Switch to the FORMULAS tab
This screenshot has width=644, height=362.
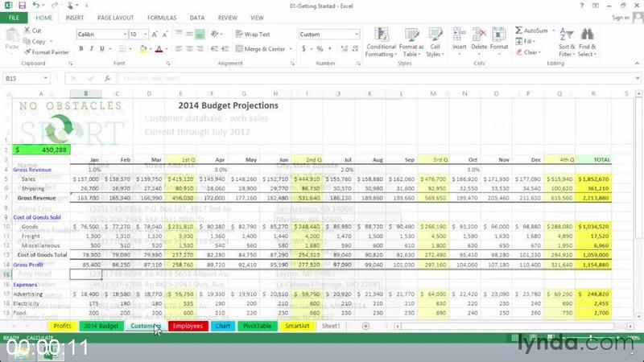click(162, 18)
